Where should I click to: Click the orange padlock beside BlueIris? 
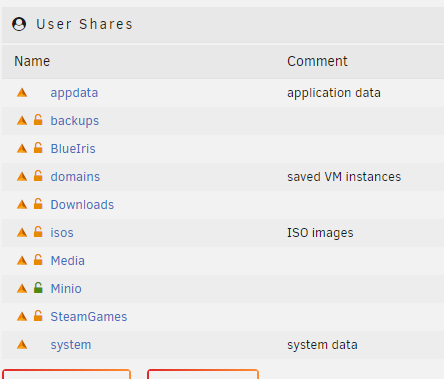38,148
